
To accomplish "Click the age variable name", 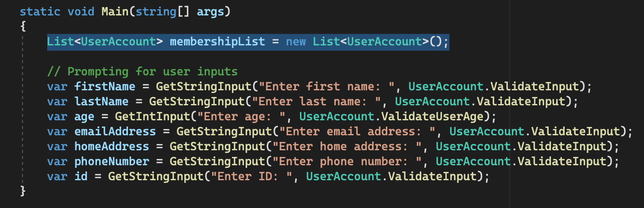I will pyautogui.click(x=85, y=117).
